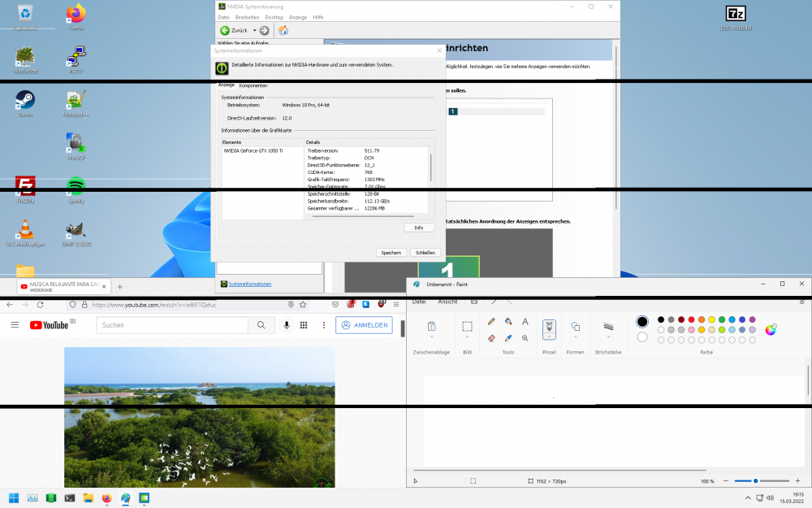Click the green Zurück back arrow in NVIDIA
The height and width of the screenshot is (508, 812).
[225, 31]
